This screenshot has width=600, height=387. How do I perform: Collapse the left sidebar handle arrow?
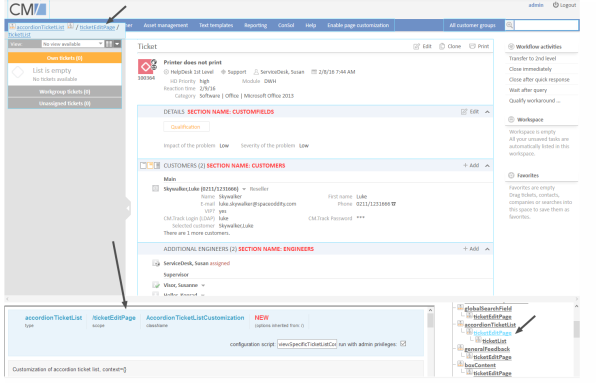pyautogui.click(x=128, y=208)
